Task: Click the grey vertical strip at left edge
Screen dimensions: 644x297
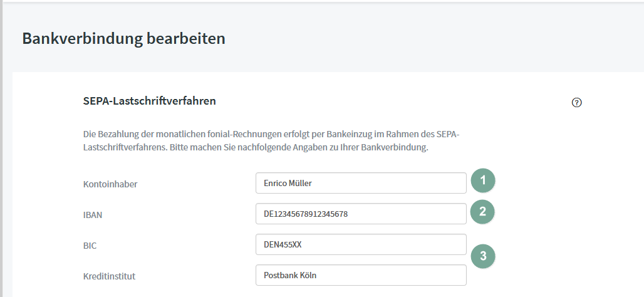Action: click(1, 148)
